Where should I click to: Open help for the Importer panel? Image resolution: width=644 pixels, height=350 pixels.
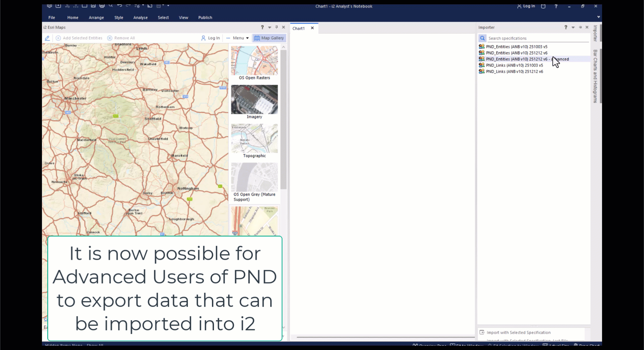tap(566, 27)
